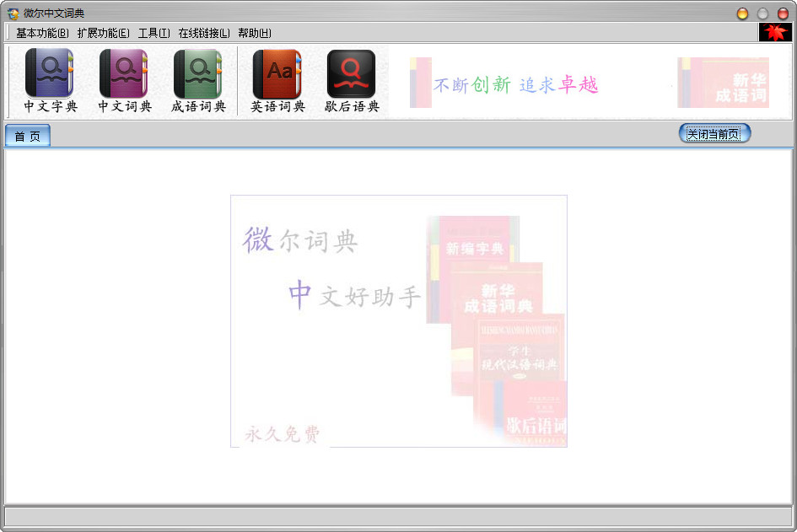Open the 成语词典 green book icon
797x532 pixels.
click(x=198, y=80)
